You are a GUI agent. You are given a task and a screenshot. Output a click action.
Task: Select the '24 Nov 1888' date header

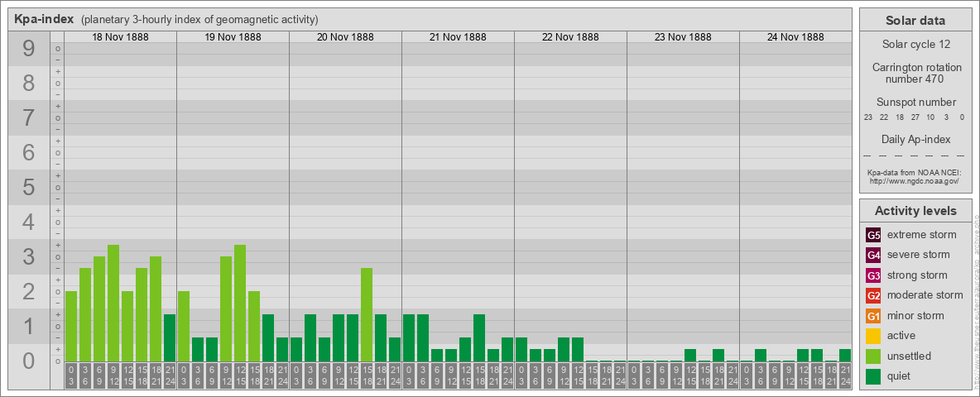coord(795,37)
